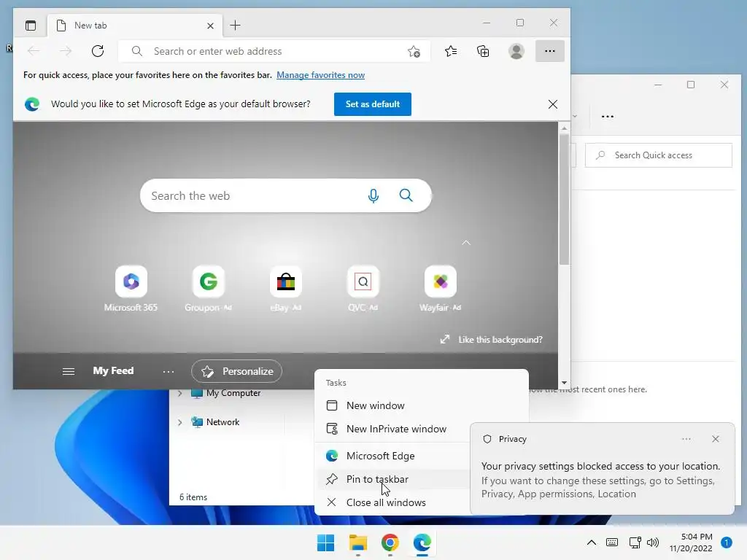Viewport: 747px width, 560px height.
Task: Click the Edge page vertical scrollbar thumb
Action: [564, 199]
